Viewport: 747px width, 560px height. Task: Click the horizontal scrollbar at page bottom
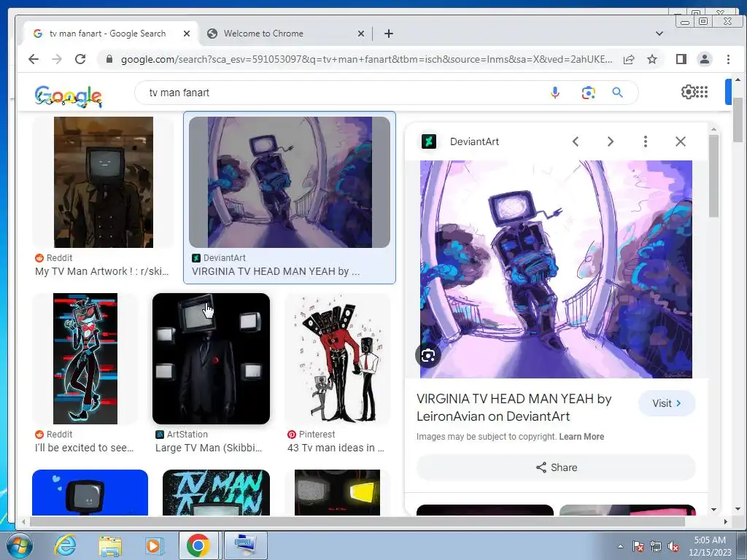pyautogui.click(x=357, y=522)
